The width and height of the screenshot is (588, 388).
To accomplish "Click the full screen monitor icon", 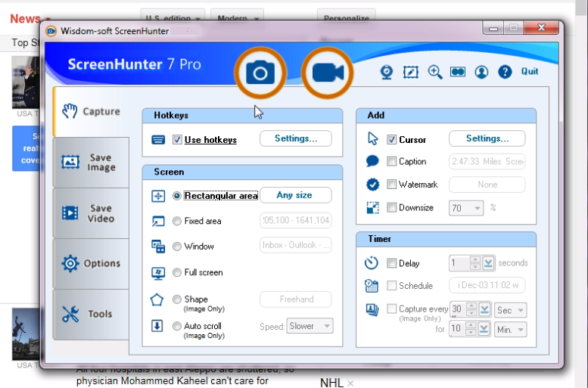I will [158, 273].
